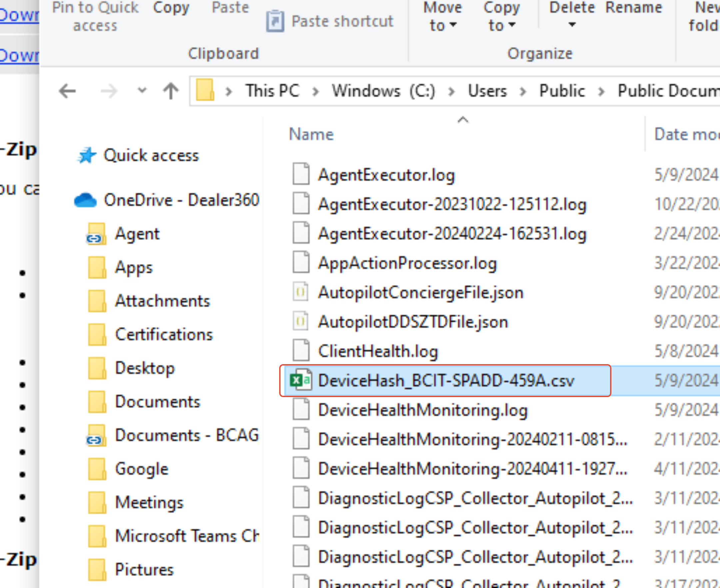720x588 pixels.
Task: Select the Documents - BCAG folder
Action: pos(187,435)
